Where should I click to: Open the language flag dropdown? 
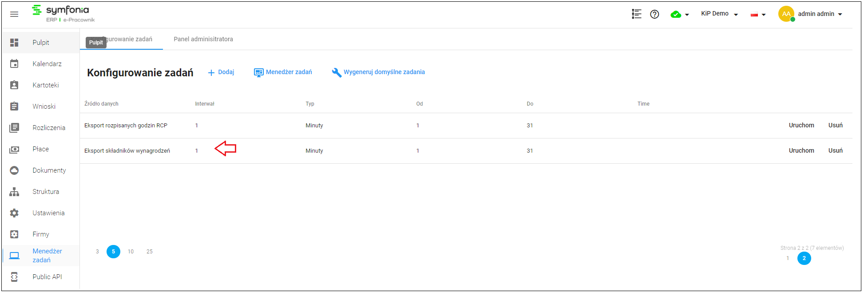[758, 15]
